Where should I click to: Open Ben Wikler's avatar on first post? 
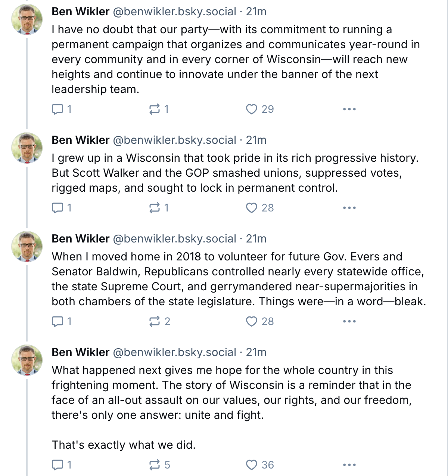coord(27,19)
